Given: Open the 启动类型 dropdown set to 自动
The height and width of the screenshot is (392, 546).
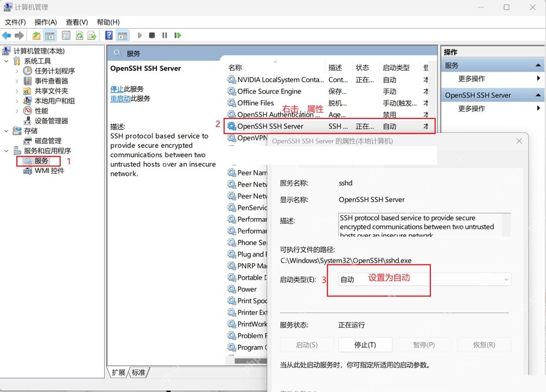Looking at the screenshot, I should click(424, 279).
